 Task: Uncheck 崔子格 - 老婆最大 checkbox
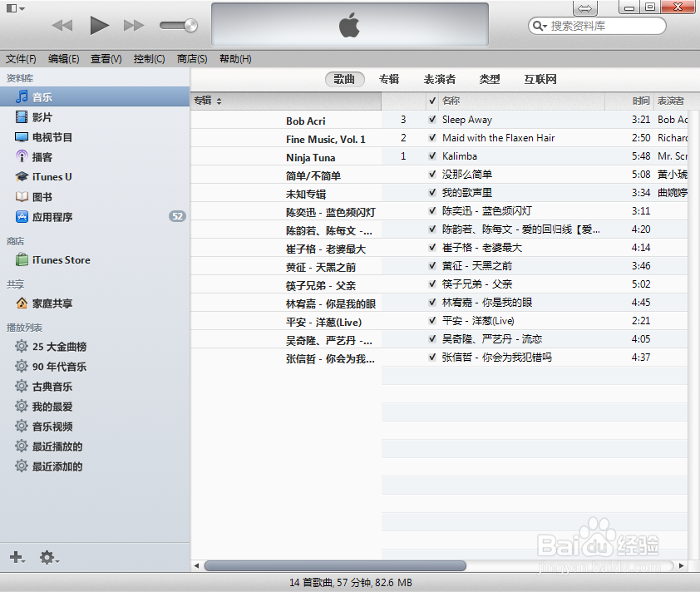tap(432, 247)
